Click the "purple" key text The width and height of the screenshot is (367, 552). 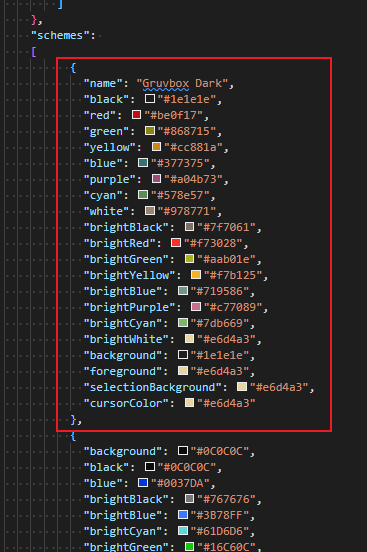coord(110,180)
